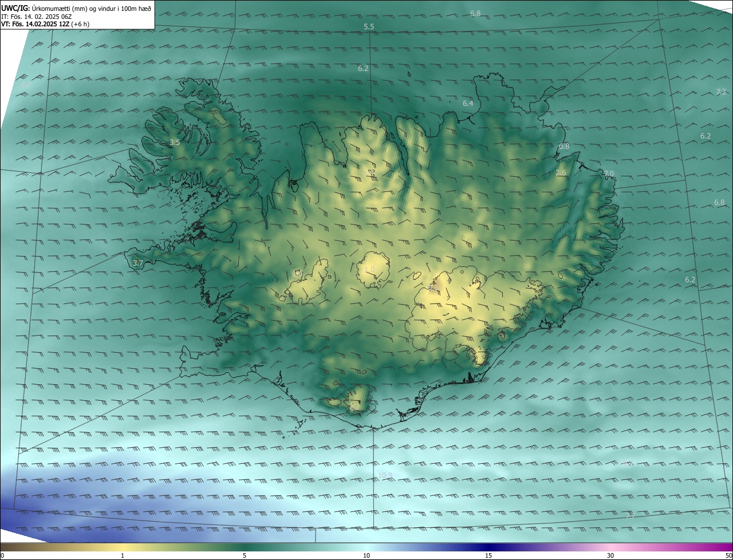Click the 5.5 value label on the map
733x560 pixels.
[x=369, y=27]
